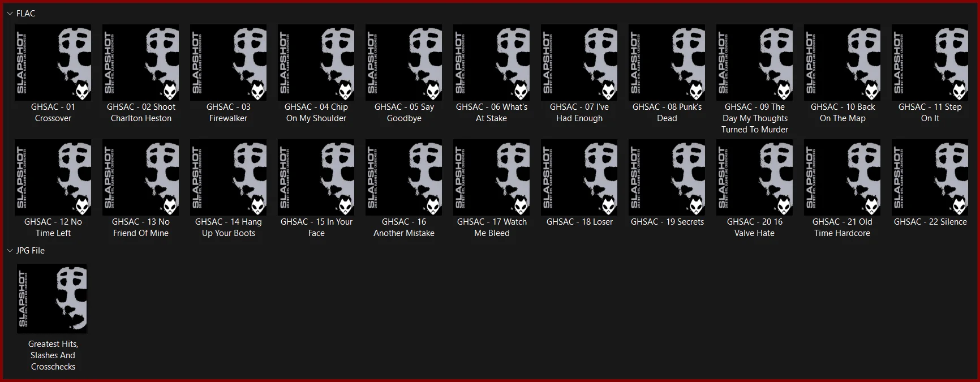The image size is (980, 382).
Task: Select GHSAC - 19 Secrets file icon
Action: coord(667,177)
